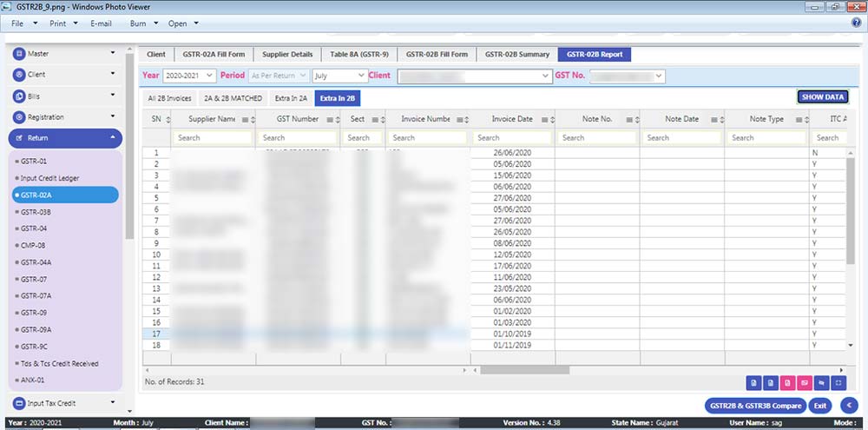Click the first blue document export icon
This screenshot has height=430, width=868.
click(x=753, y=381)
